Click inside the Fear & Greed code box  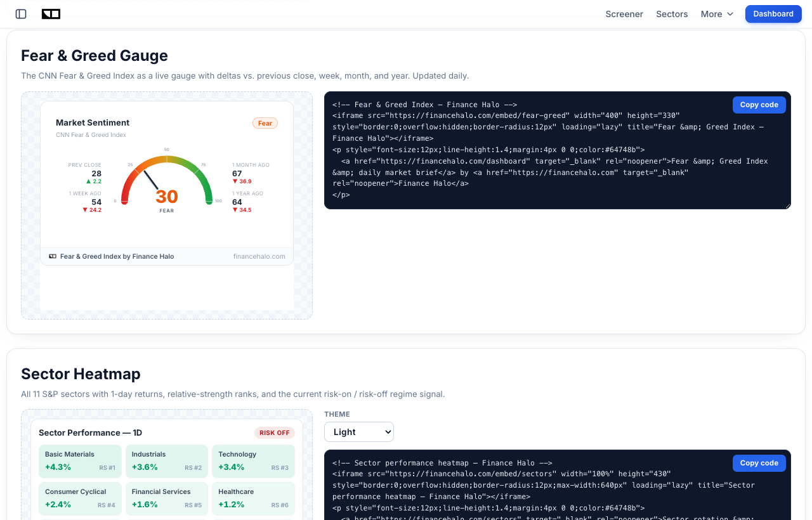click(x=558, y=150)
